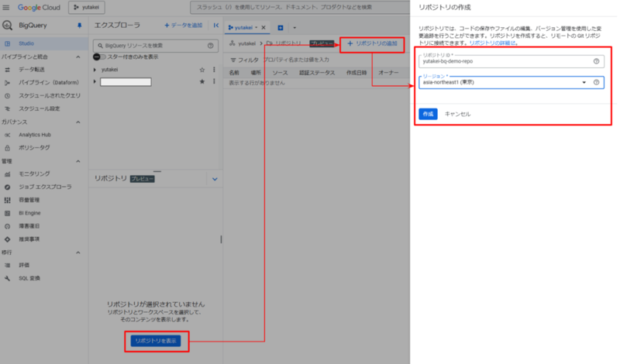The height and width of the screenshot is (364, 620).
Task: Open the yutakei project selector
Action: click(87, 7)
